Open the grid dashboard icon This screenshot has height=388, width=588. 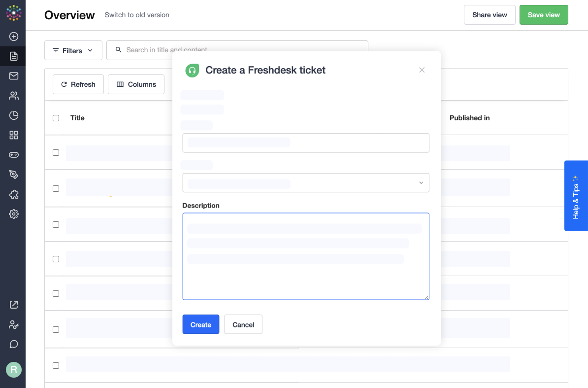13,135
